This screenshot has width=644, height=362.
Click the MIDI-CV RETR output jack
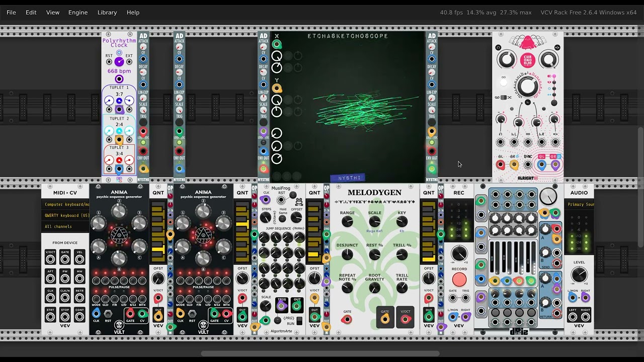pos(79,299)
